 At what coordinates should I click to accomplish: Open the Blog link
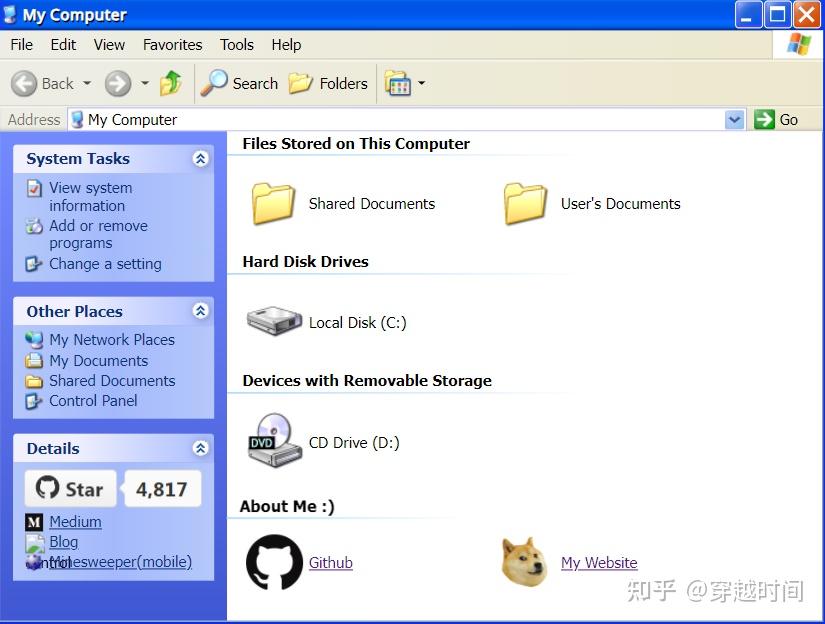pyautogui.click(x=62, y=541)
